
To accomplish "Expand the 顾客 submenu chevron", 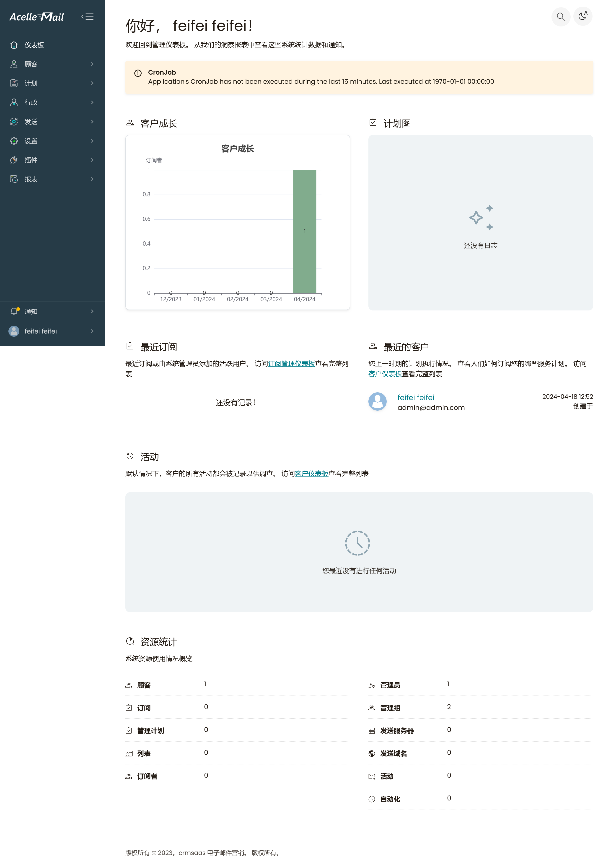I will 92,64.
